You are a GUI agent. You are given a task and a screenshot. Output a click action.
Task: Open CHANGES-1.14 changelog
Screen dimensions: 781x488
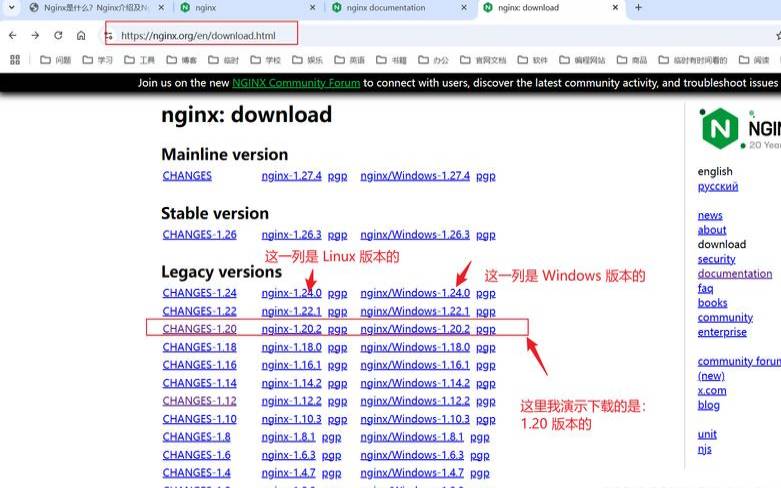point(199,383)
